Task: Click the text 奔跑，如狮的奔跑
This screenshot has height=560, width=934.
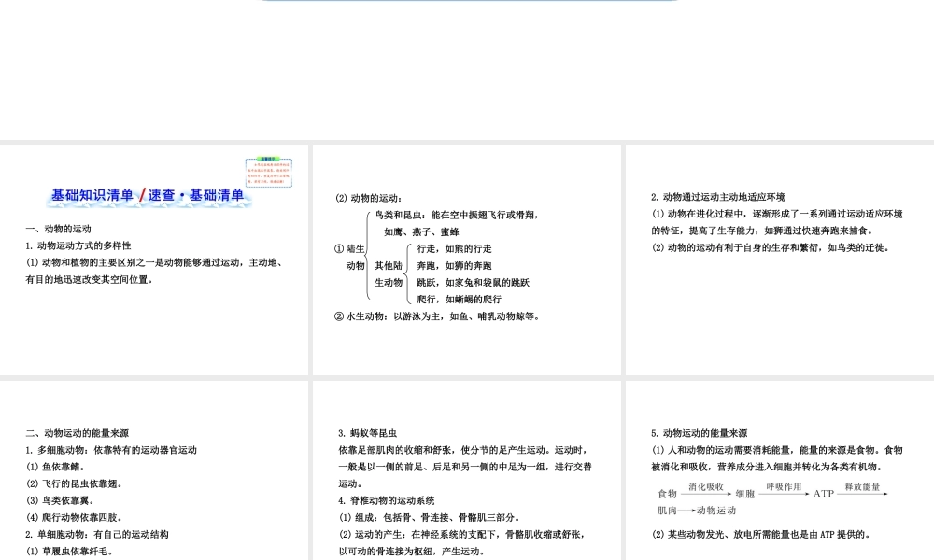Action: (455, 265)
